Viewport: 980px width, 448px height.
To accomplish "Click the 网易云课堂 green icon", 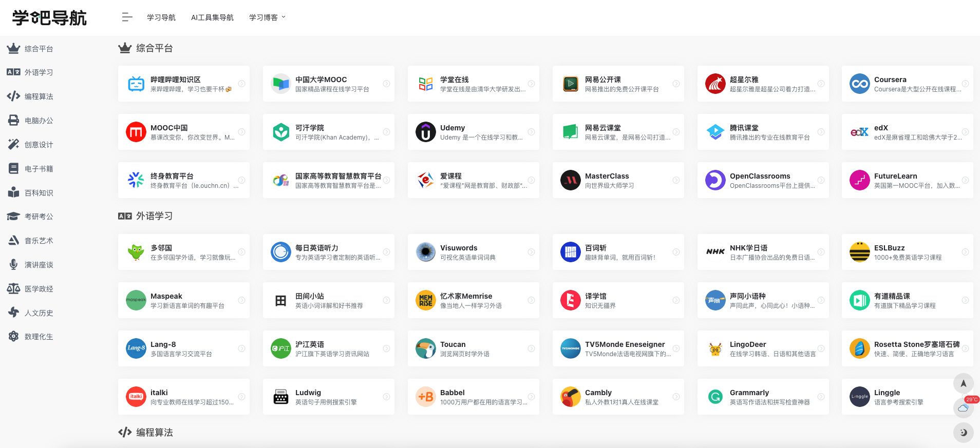I will point(571,132).
